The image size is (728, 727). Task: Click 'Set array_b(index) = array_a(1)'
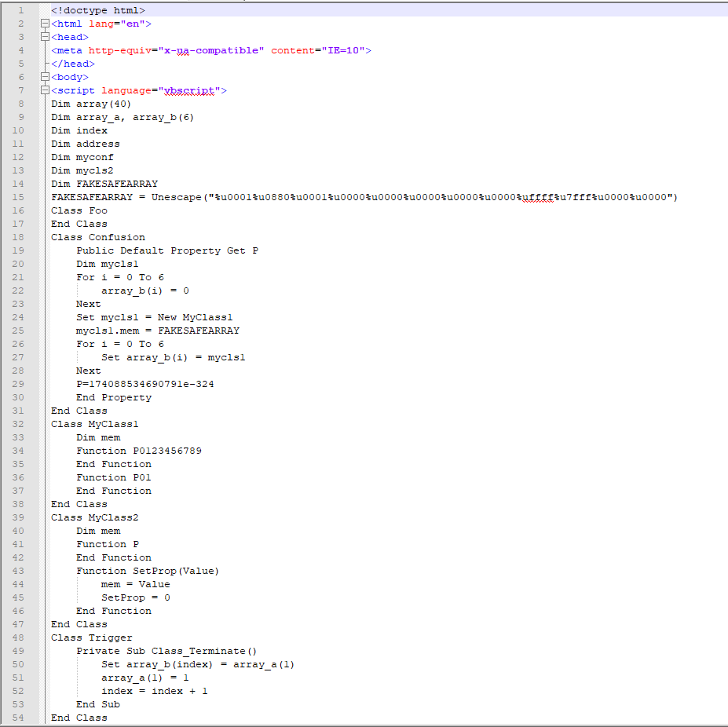click(x=198, y=664)
